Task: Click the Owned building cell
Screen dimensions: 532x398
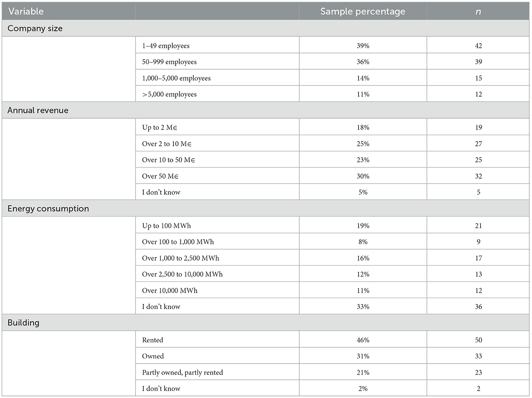Action: click(153, 356)
